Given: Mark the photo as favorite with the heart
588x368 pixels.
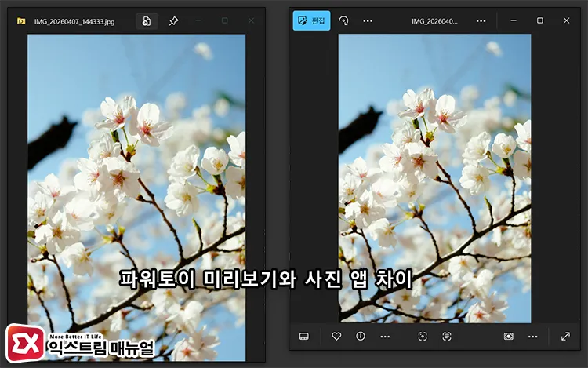Looking at the screenshot, I should pos(336,336).
